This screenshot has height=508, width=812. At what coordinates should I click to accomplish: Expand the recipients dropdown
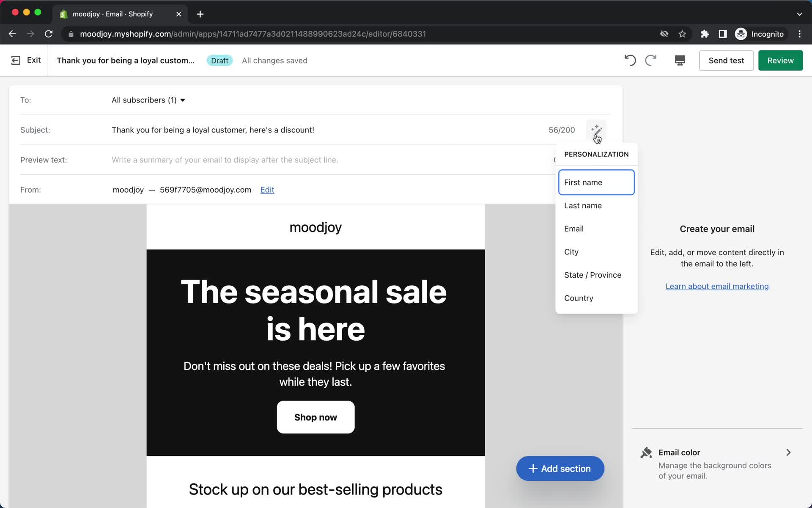pyautogui.click(x=148, y=99)
